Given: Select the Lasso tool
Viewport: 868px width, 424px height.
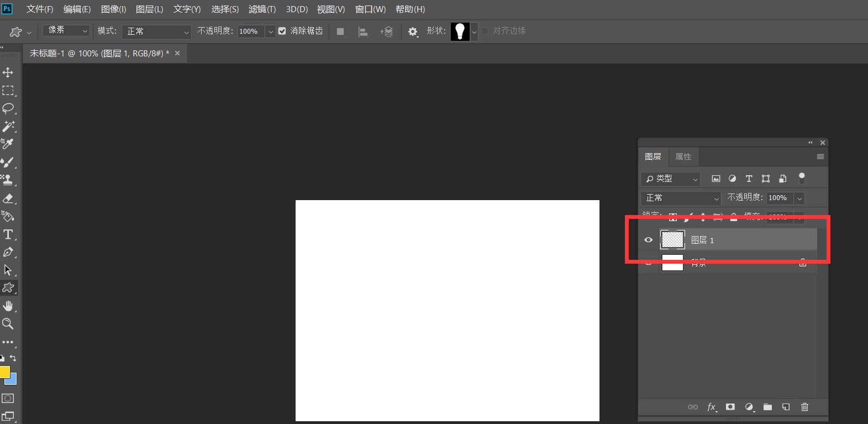Looking at the screenshot, I should coord(8,108).
